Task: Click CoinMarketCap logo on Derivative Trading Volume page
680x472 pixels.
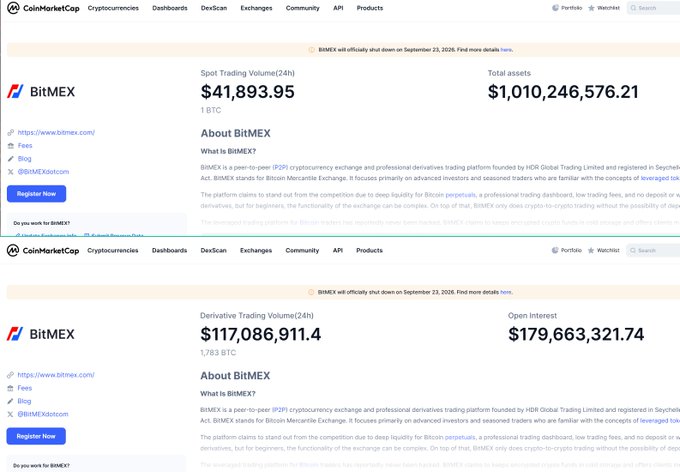Action: pyautogui.click(x=43, y=251)
